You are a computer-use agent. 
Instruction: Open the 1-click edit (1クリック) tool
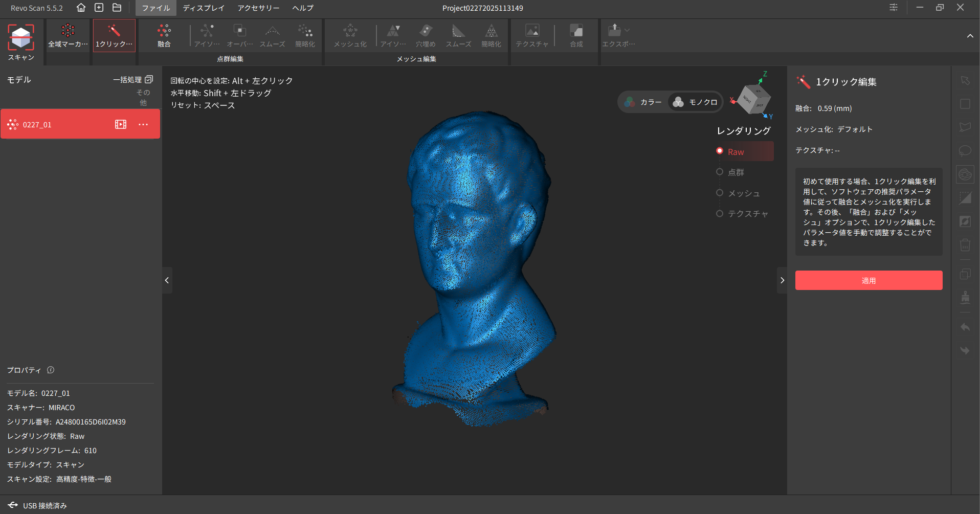[114, 35]
